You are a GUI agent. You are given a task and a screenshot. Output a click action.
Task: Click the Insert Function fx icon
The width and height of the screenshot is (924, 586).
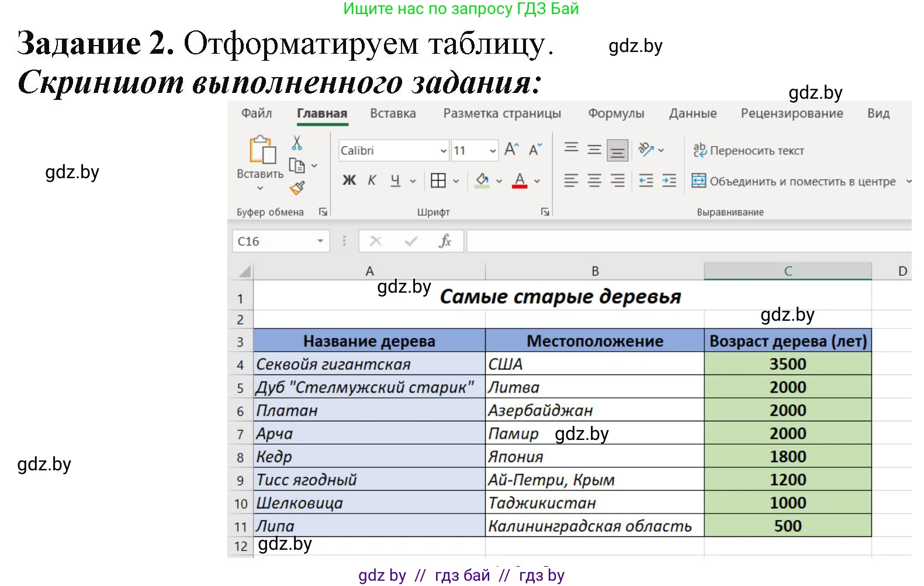(445, 241)
